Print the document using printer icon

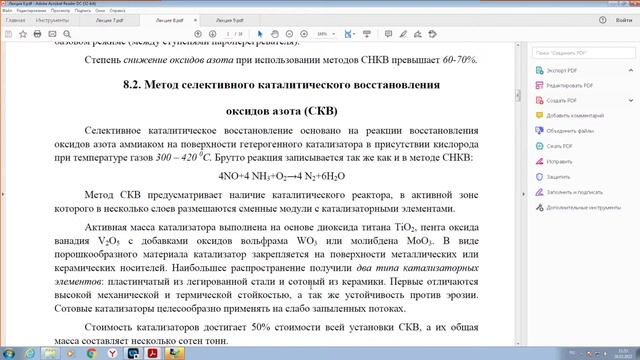38,34
